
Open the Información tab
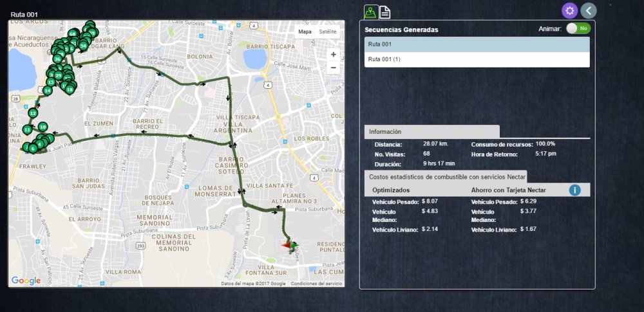tap(431, 132)
